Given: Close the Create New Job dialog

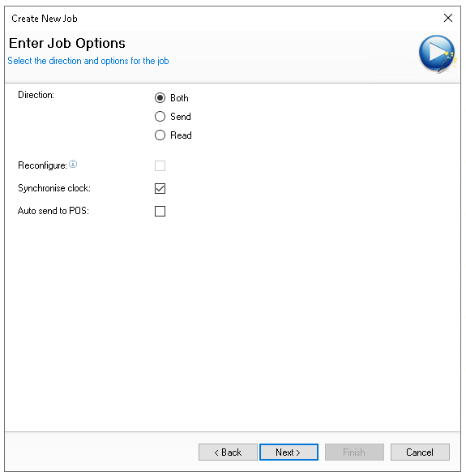Looking at the screenshot, I should click(448, 18).
